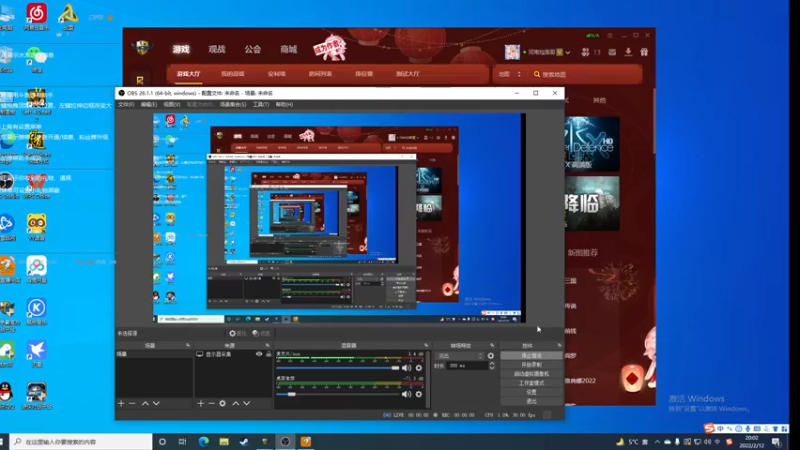Pop out the Audio Mixer dock panel
Viewport: 800px width, 450px height.
pyautogui.click(x=426, y=345)
